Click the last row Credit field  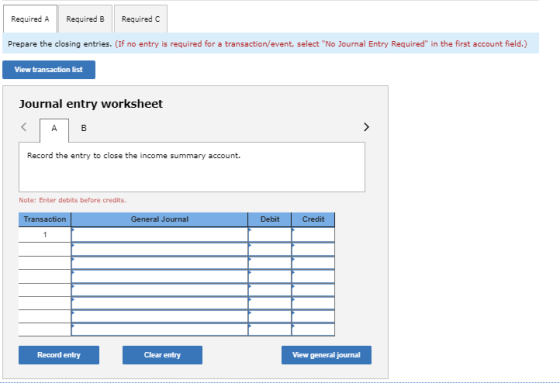(x=313, y=329)
